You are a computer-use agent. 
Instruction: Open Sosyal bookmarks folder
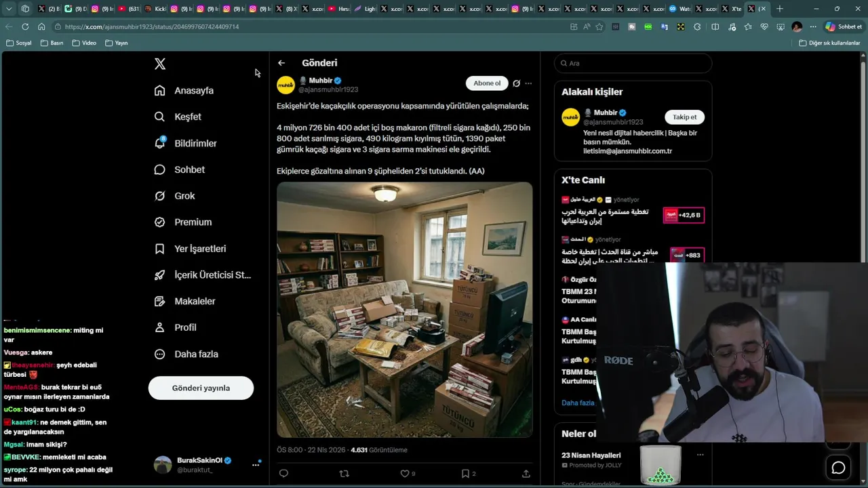tap(19, 43)
